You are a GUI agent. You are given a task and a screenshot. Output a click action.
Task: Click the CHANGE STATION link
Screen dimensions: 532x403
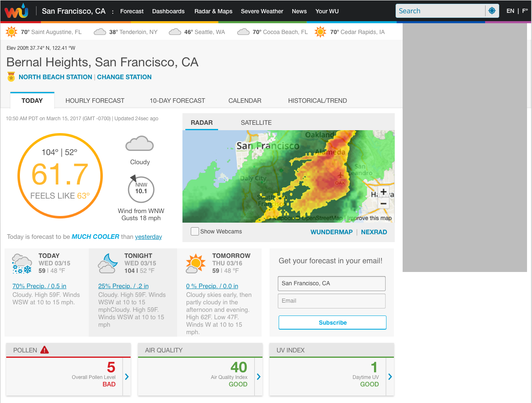(124, 77)
